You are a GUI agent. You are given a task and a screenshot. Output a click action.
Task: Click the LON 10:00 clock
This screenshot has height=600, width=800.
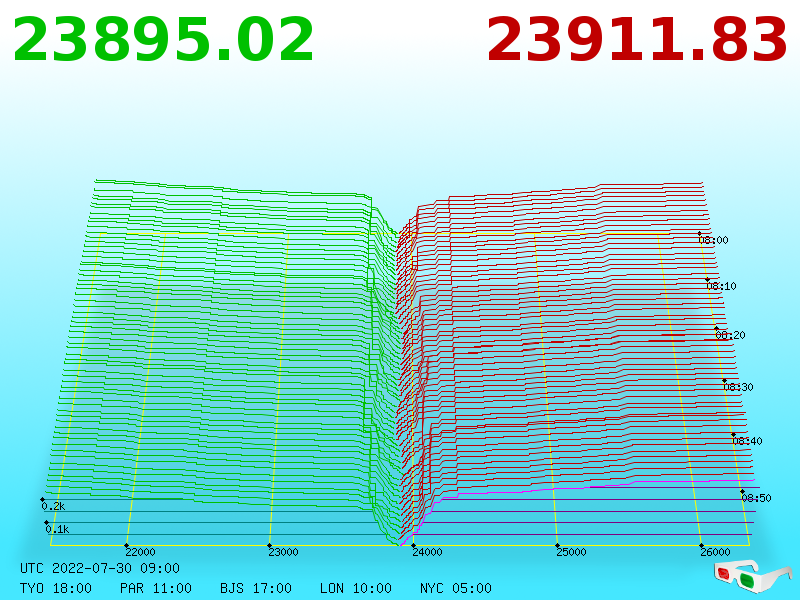coord(356,588)
